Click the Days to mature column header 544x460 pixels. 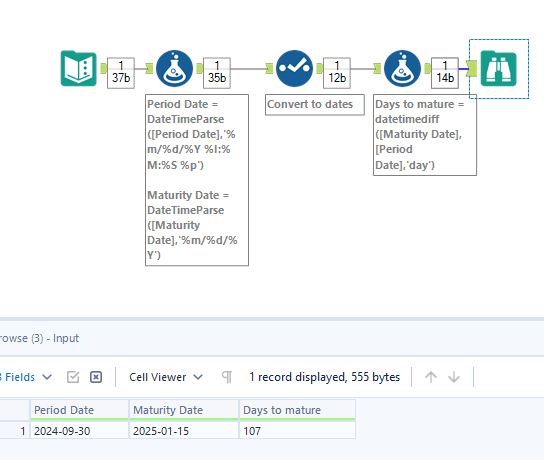[297, 410]
